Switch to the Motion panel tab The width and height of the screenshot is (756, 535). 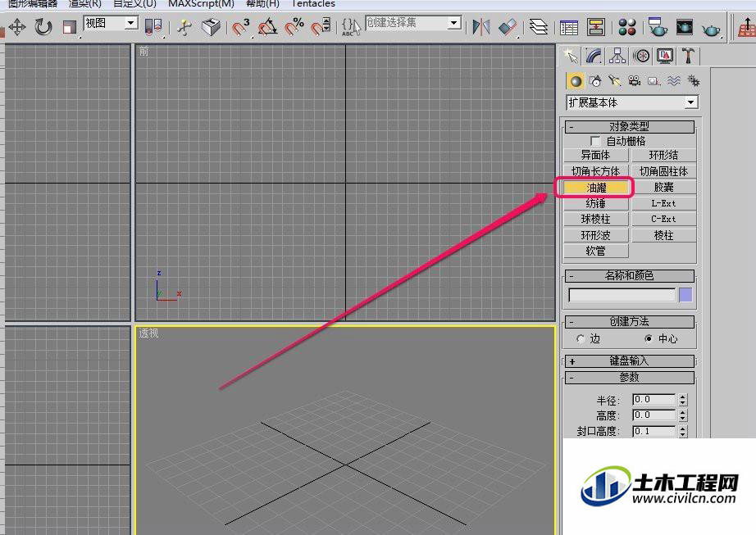pos(641,57)
